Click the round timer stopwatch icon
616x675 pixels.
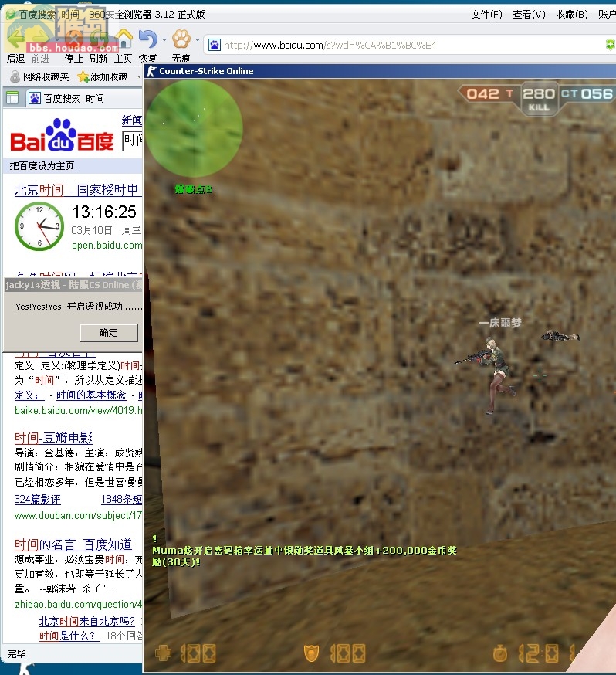(499, 653)
